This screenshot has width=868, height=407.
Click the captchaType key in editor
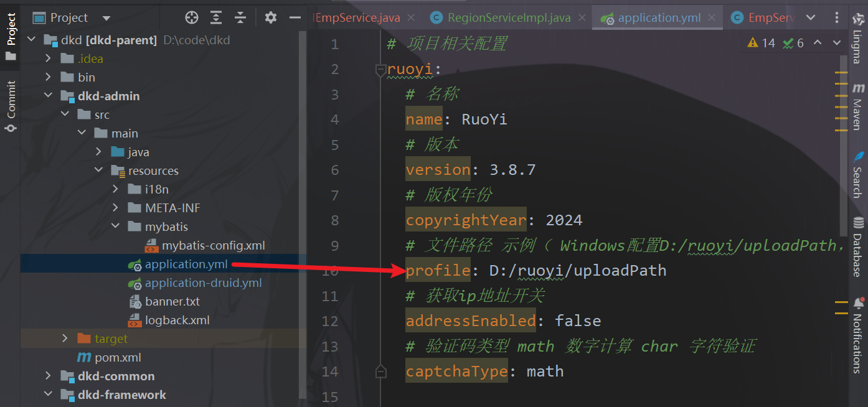(x=457, y=372)
